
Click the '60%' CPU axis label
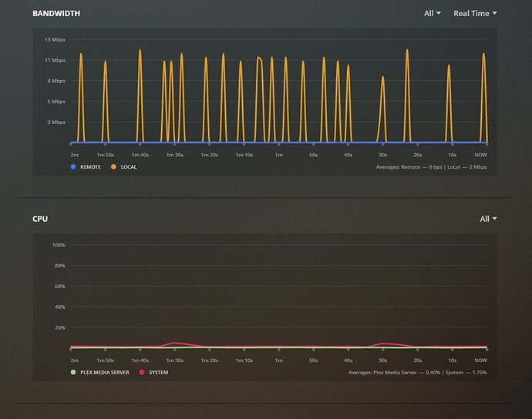pyautogui.click(x=60, y=287)
